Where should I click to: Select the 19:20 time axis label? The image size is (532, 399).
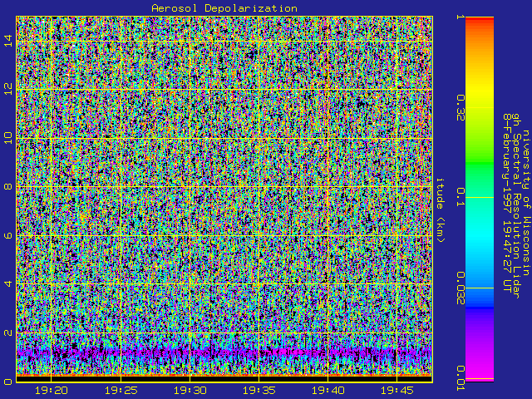[x=52, y=391]
